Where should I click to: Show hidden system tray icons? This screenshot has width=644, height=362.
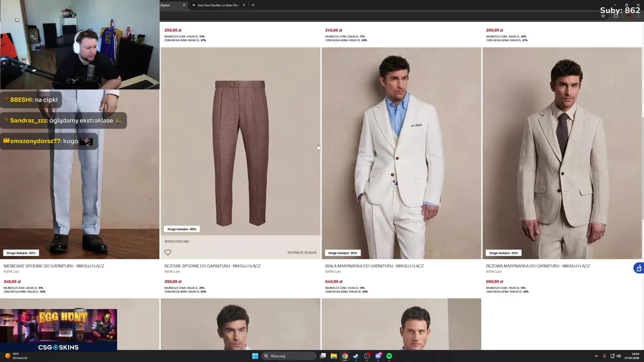click(x=596, y=356)
